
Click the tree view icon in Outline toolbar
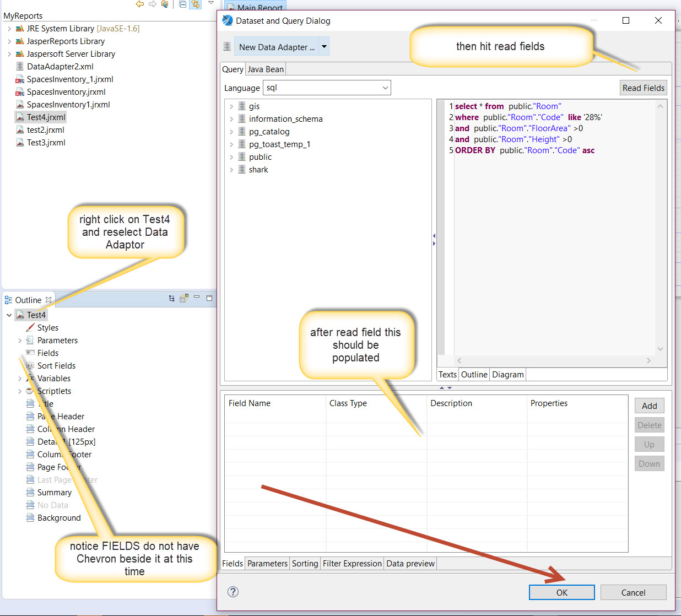coord(172,298)
